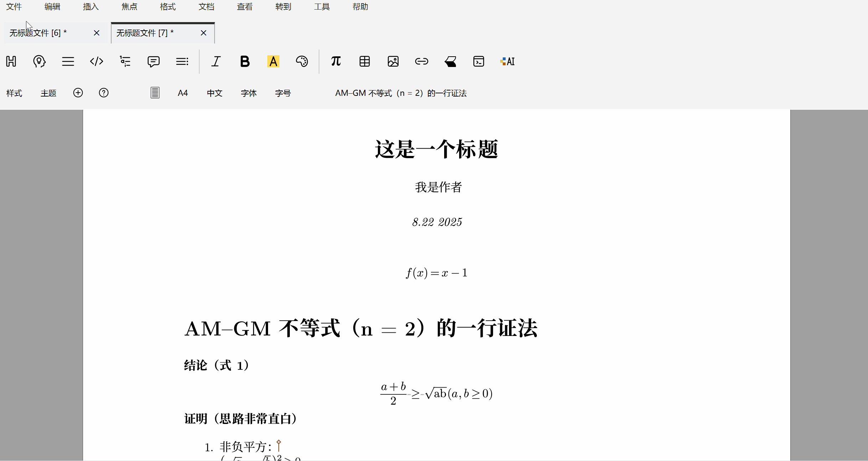This screenshot has width=868, height=461.
Task: Open the 格式 menu
Action: 168,7
